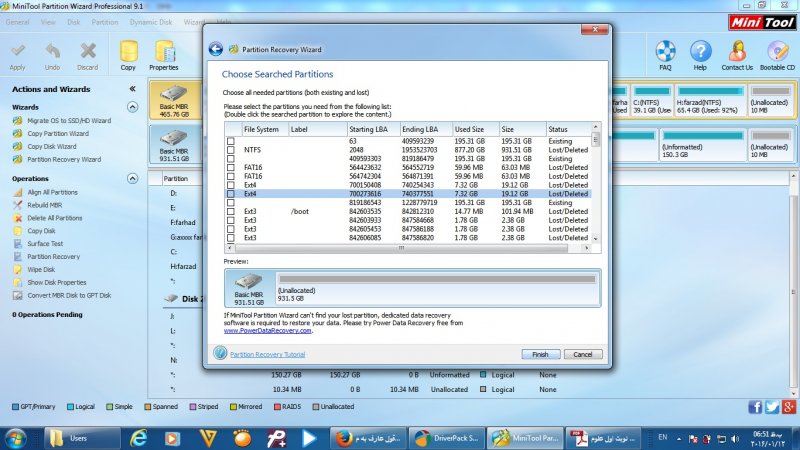Click the RAID5 legend swatch

(x=278, y=407)
